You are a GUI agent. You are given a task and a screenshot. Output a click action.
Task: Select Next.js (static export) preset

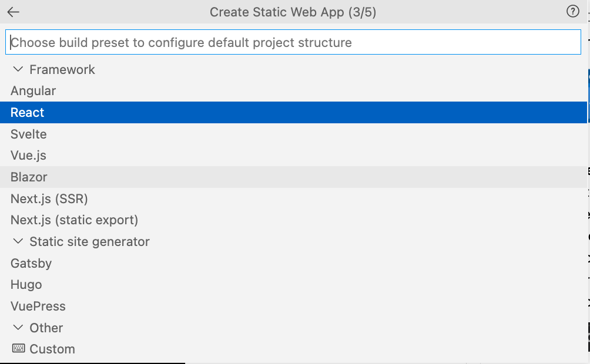click(75, 220)
